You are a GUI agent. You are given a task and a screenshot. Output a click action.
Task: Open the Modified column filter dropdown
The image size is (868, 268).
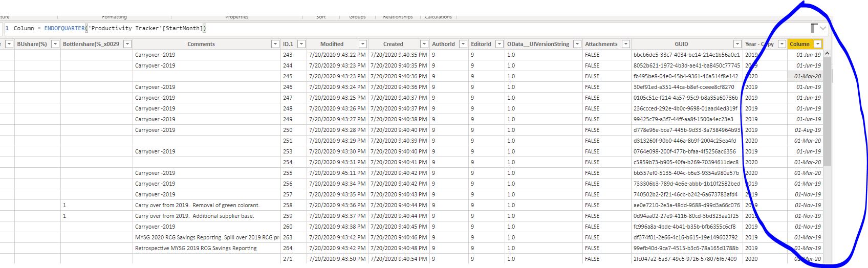pos(362,44)
